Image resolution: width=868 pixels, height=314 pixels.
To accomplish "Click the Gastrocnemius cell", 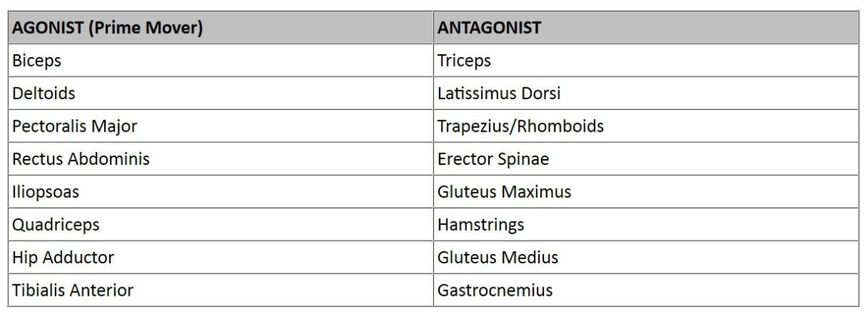I will tap(495, 290).
